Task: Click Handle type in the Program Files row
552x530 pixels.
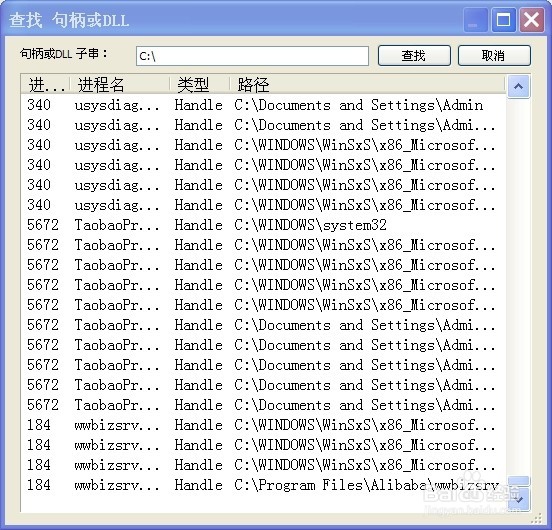Action: (x=199, y=485)
